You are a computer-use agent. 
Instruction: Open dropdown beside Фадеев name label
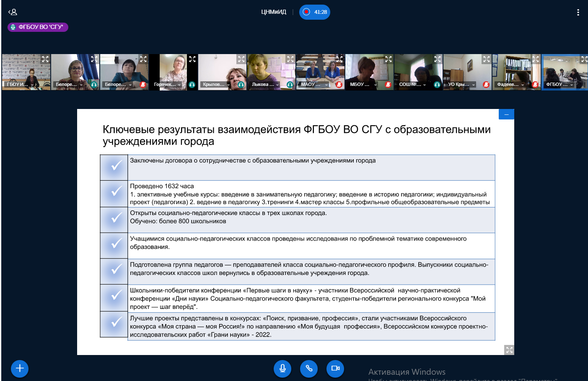click(x=523, y=85)
